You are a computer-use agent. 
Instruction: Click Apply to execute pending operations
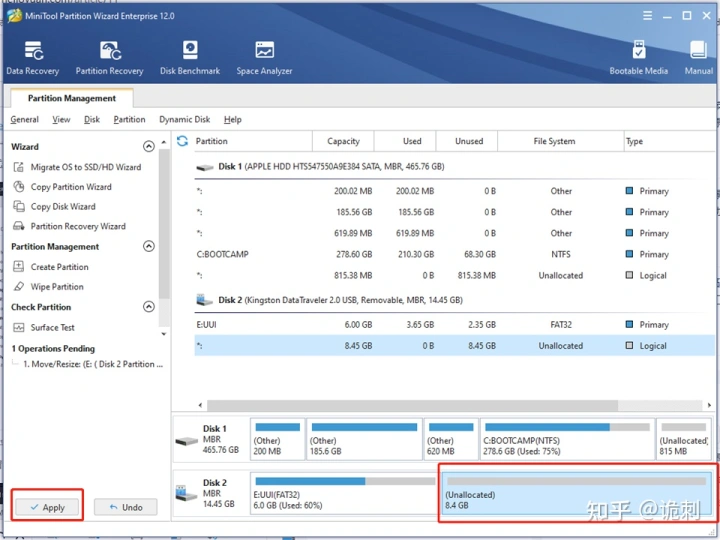(x=47, y=507)
